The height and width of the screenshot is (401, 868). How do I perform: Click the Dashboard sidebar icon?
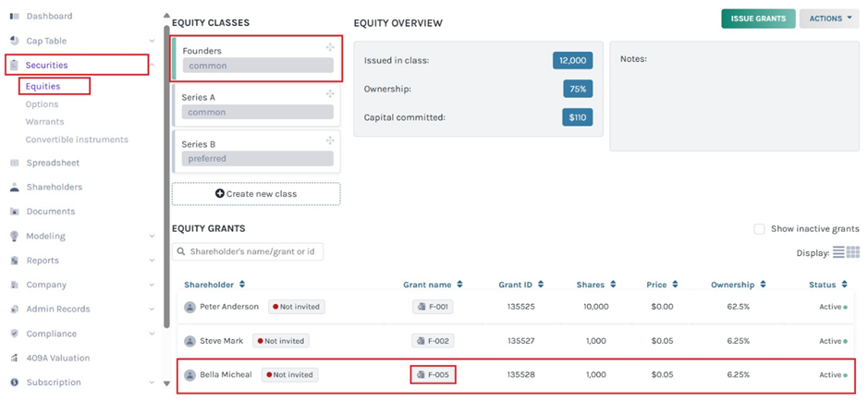[x=15, y=17]
